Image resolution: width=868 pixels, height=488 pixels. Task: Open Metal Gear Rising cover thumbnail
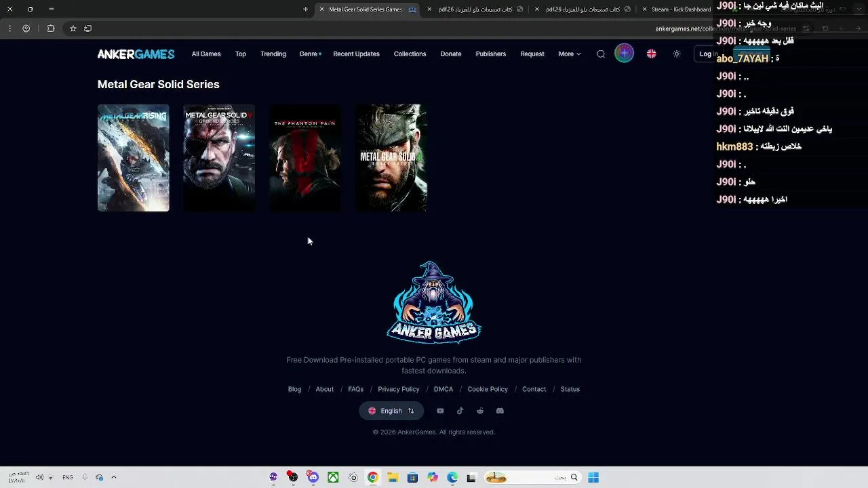134,158
